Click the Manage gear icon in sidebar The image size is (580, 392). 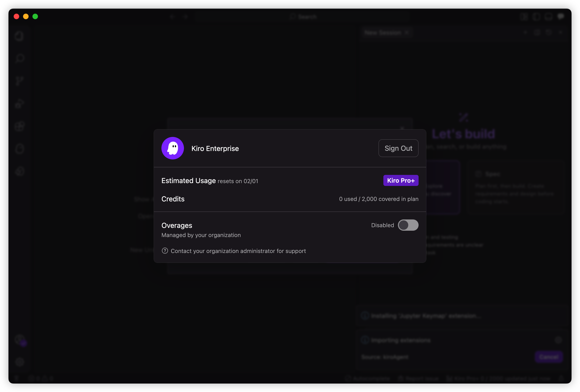click(x=19, y=362)
